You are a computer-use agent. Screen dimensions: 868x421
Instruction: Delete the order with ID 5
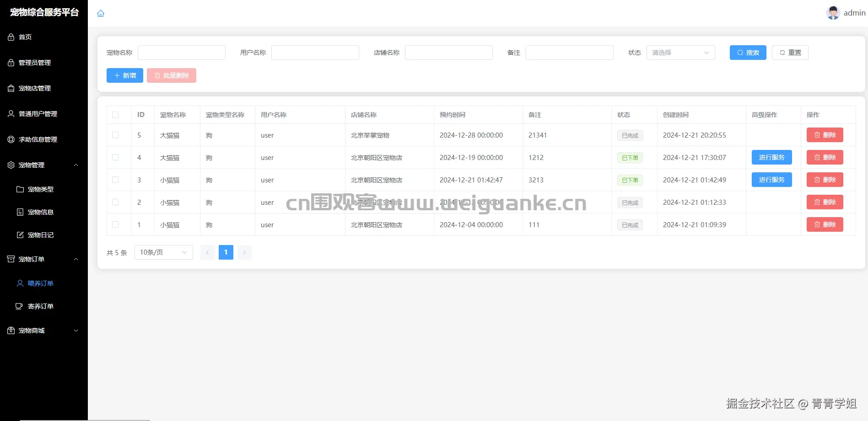825,135
